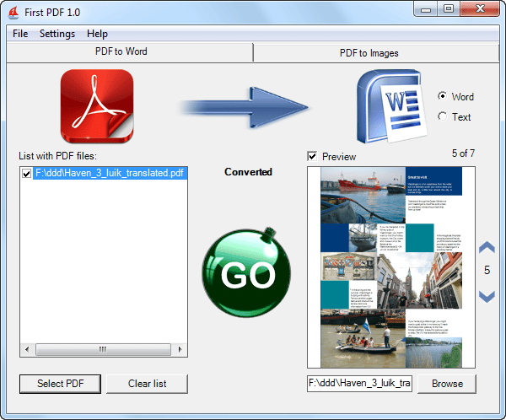Image resolution: width=506 pixels, height=420 pixels.
Task: Click the Converted status label
Action: [x=248, y=172]
